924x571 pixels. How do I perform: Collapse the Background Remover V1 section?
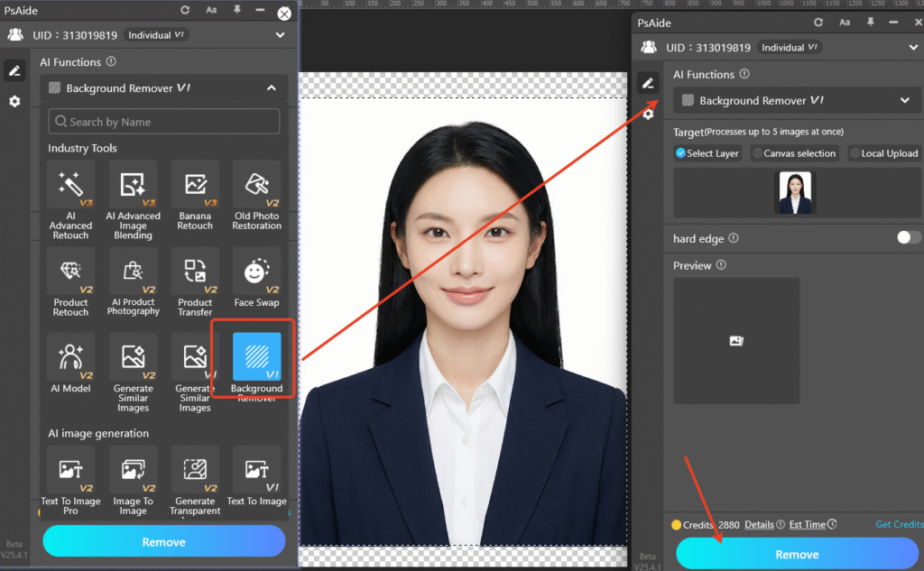click(x=271, y=88)
